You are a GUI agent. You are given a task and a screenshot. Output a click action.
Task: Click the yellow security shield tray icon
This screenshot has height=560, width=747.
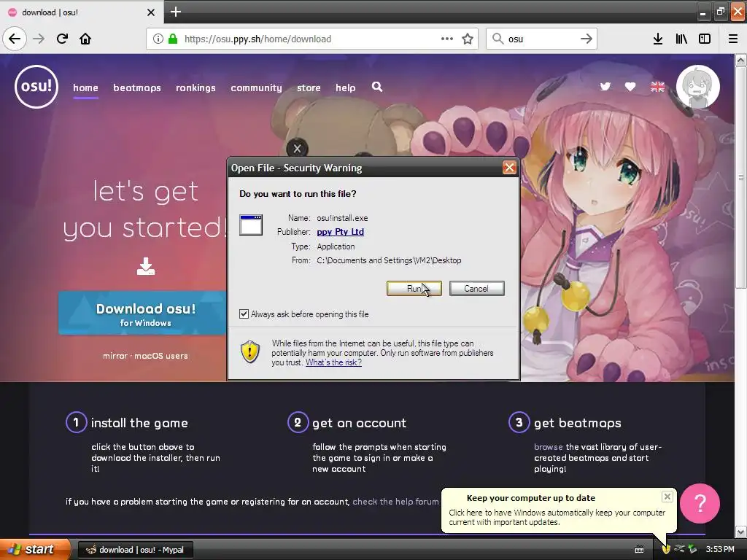click(x=666, y=549)
